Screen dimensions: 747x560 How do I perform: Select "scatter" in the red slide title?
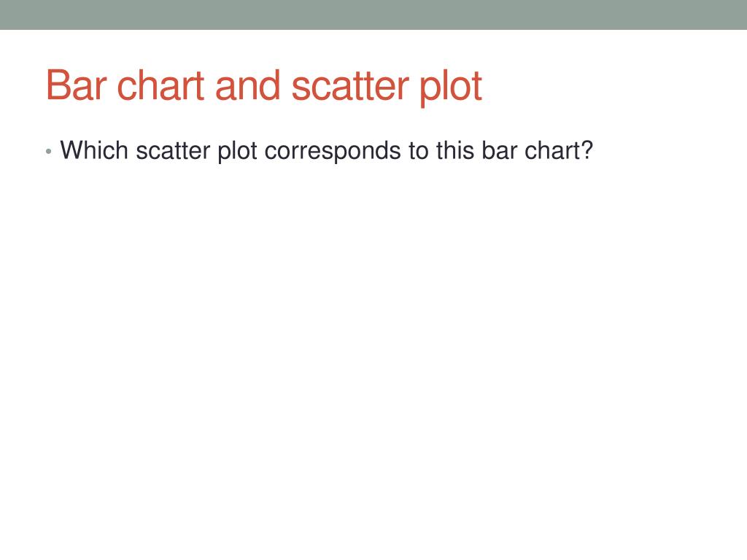pyautogui.click(x=350, y=86)
